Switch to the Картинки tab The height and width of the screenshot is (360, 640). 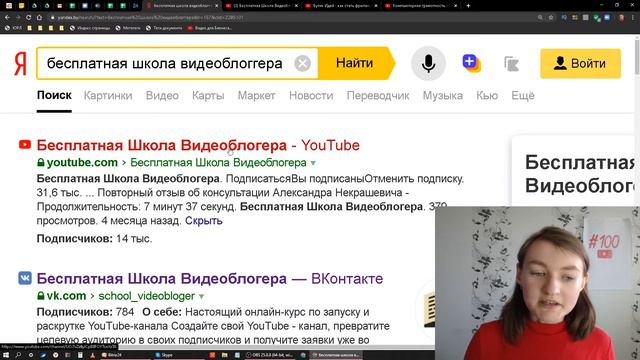(108, 96)
